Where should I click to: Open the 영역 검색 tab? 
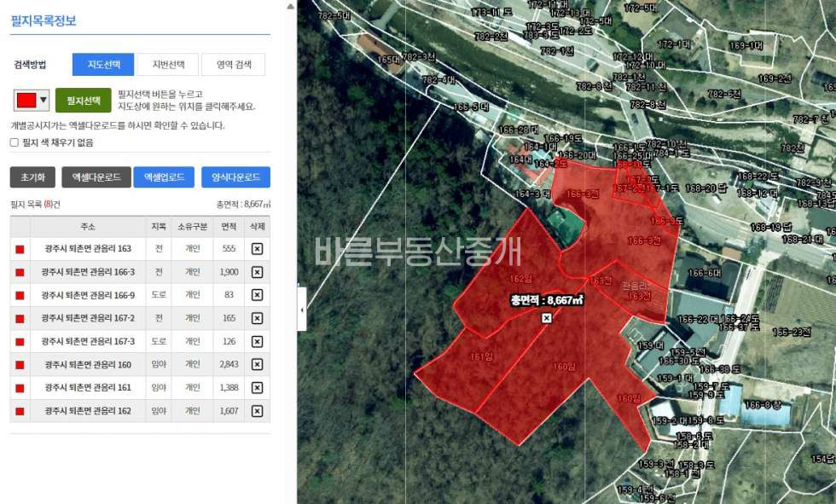[x=234, y=65]
